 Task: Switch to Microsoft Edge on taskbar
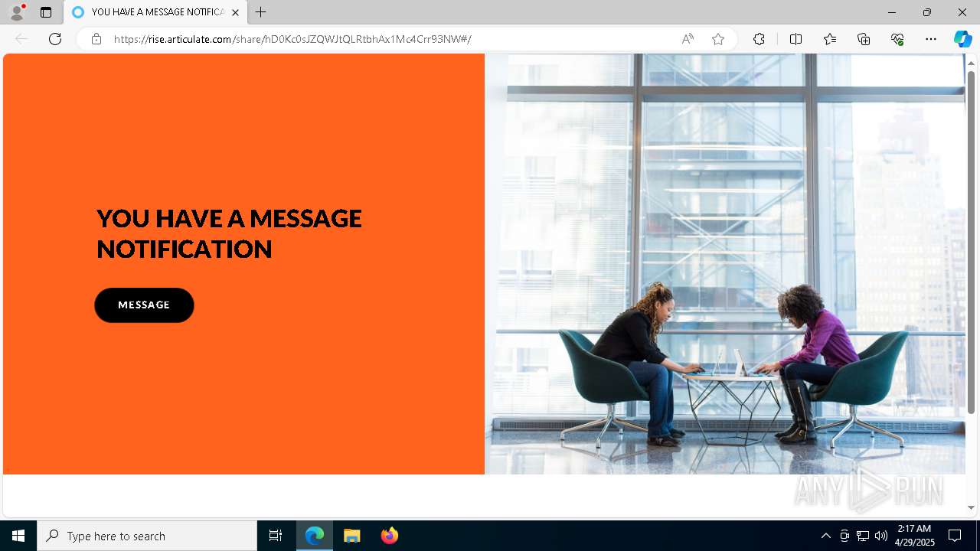coord(315,536)
